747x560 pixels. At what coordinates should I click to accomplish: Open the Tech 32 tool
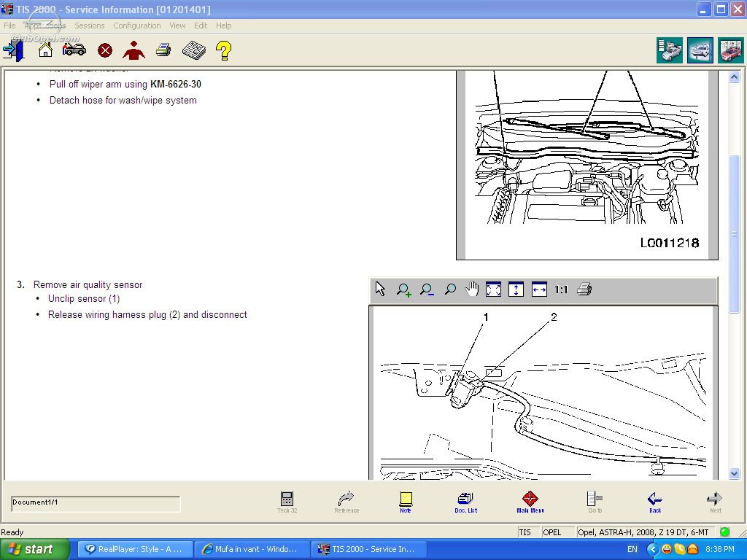click(x=287, y=502)
